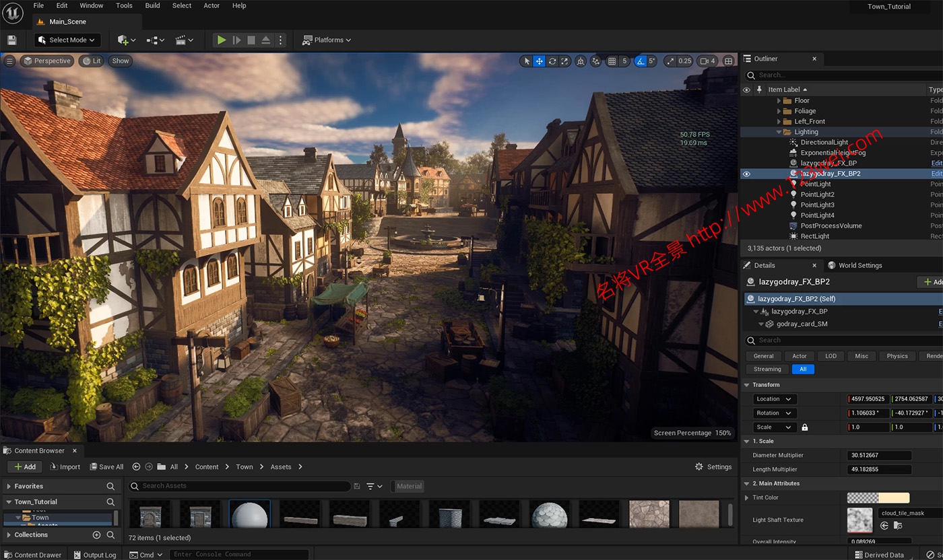Toggle rotation angle snapping

(641, 61)
